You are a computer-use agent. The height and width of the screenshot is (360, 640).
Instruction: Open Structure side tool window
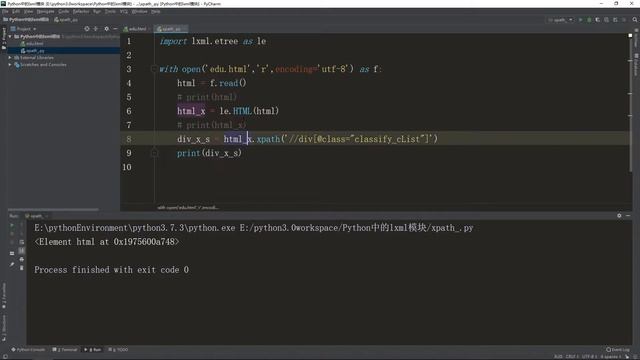pos(4,328)
